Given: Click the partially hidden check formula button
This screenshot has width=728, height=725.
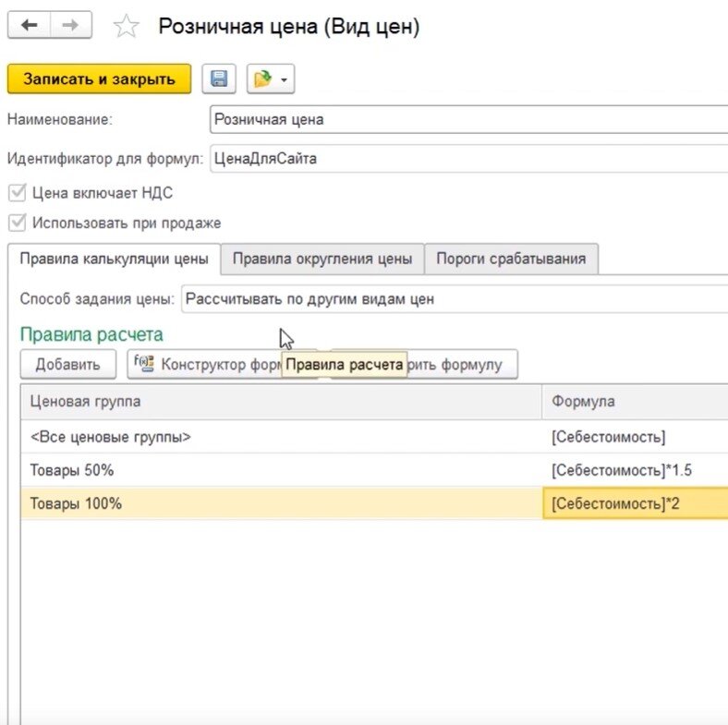Looking at the screenshot, I should point(462,365).
